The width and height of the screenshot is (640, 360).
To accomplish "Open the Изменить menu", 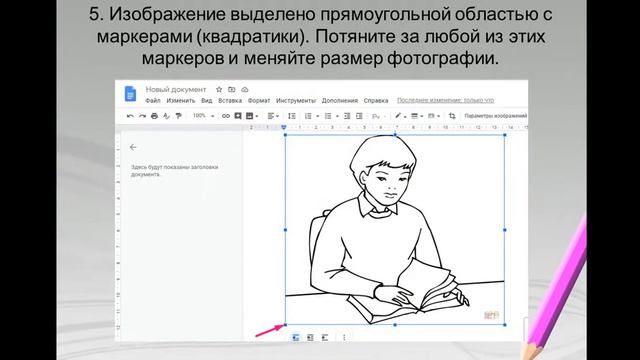I will coord(181,100).
